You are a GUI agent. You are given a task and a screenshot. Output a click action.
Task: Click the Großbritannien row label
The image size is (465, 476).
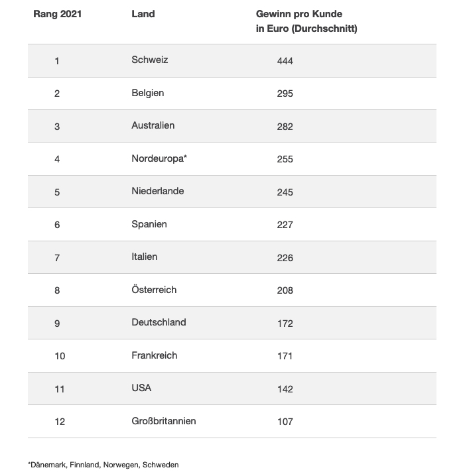coord(164,421)
